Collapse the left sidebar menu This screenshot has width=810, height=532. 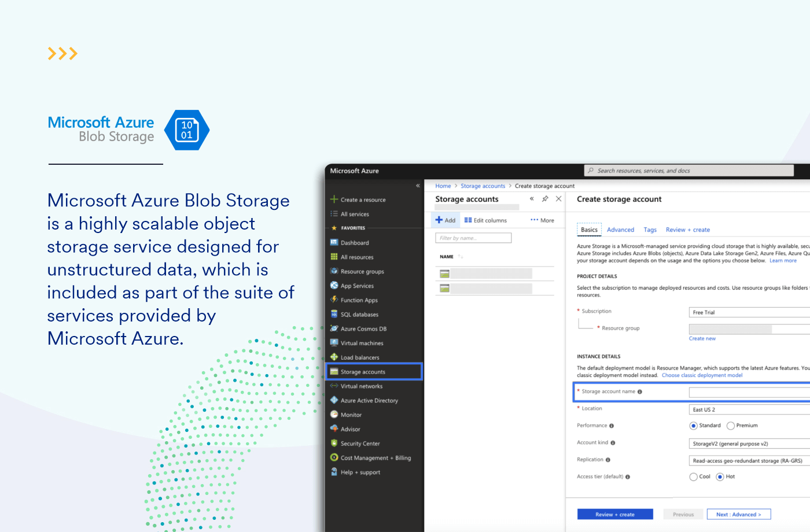(418, 186)
